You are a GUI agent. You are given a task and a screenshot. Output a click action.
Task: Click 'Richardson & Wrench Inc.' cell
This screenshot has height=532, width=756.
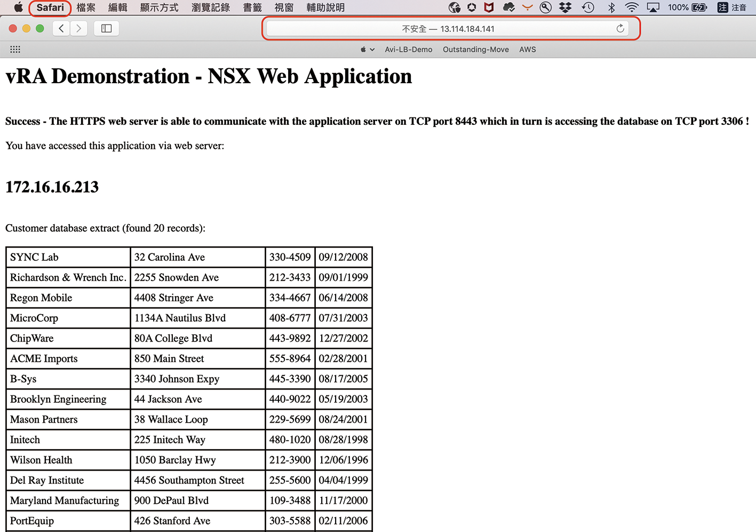pyautogui.click(x=68, y=277)
